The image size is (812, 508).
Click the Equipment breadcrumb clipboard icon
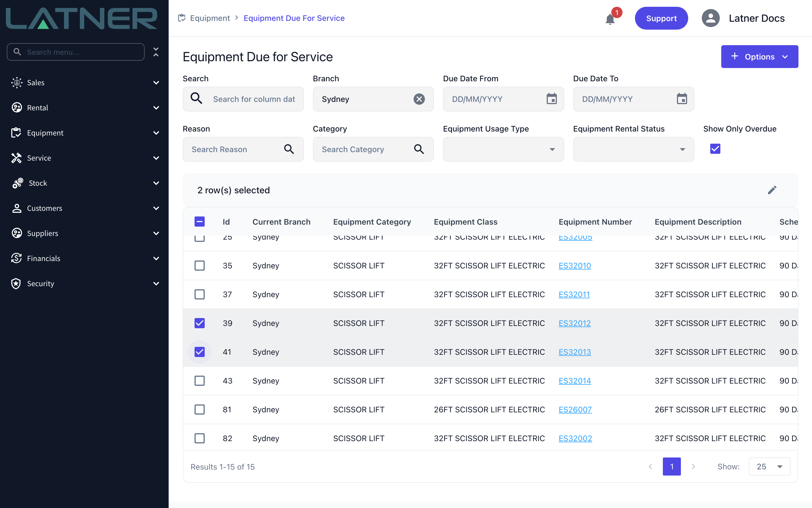point(182,18)
